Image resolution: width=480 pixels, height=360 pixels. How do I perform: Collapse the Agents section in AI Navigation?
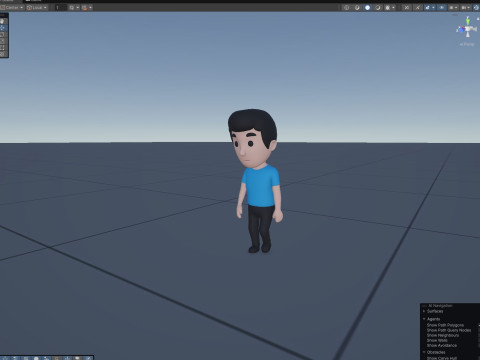[x=424, y=319]
